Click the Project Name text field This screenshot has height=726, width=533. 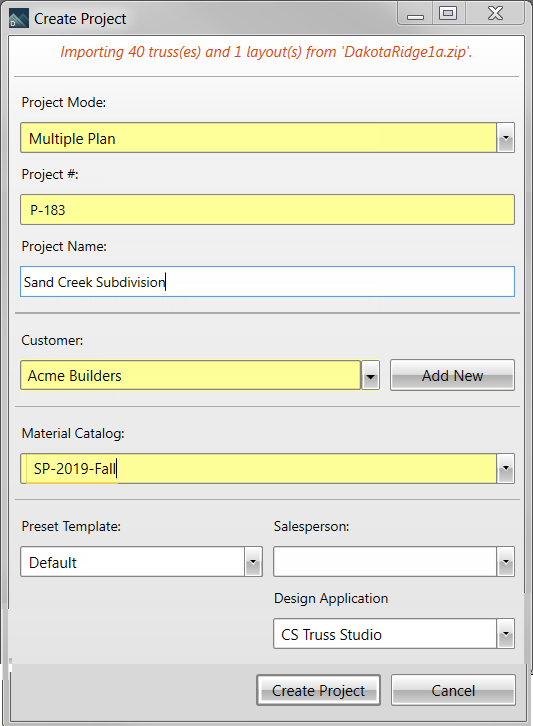[x=267, y=282]
